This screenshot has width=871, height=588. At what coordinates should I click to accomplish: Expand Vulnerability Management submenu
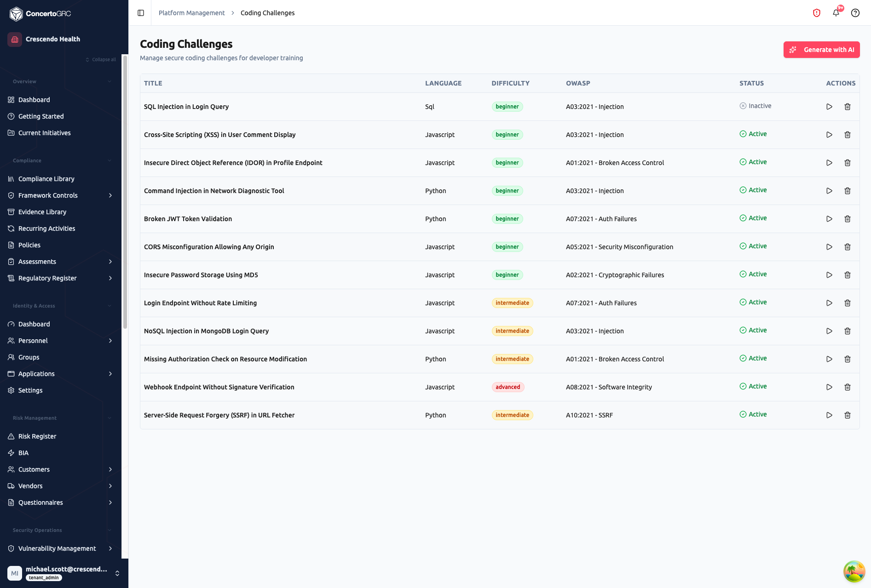110,548
